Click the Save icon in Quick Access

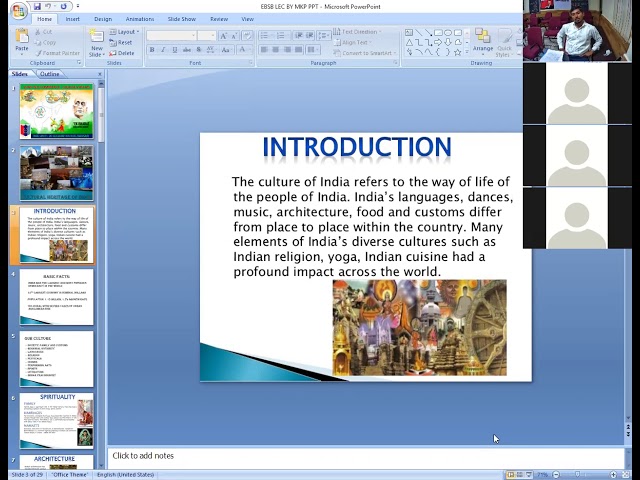(x=37, y=6)
